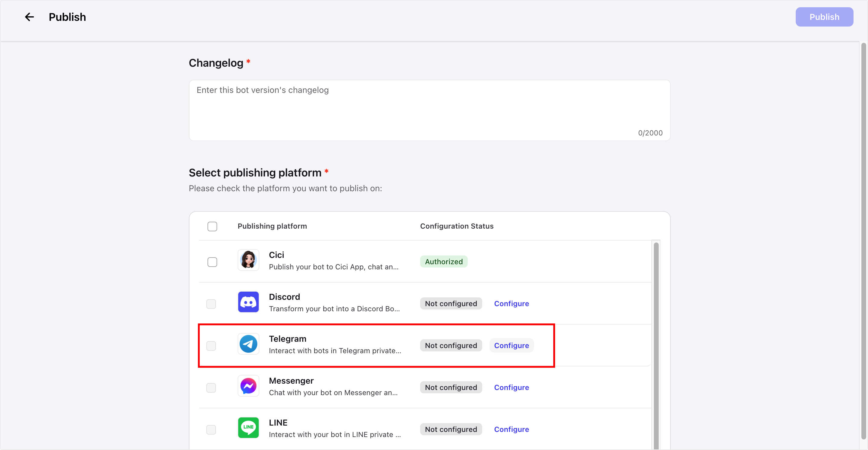868x450 pixels.
Task: Click the Telegram logo icon
Action: [248, 344]
